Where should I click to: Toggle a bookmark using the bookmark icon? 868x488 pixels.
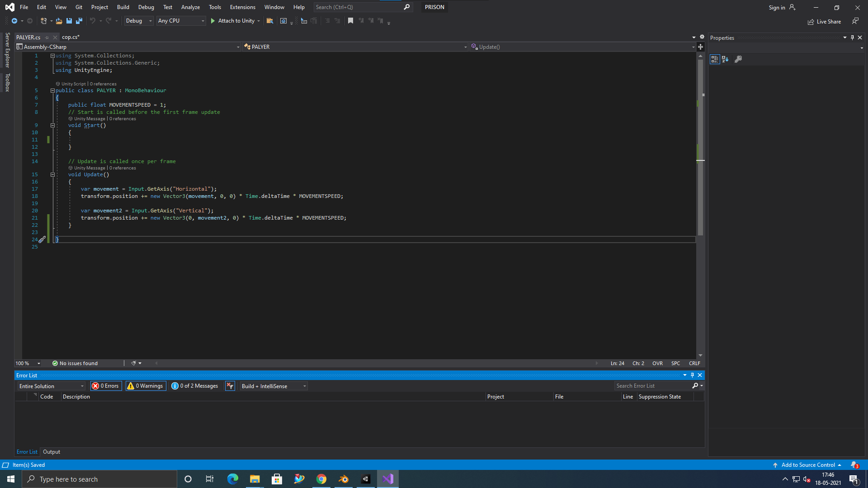coord(350,21)
